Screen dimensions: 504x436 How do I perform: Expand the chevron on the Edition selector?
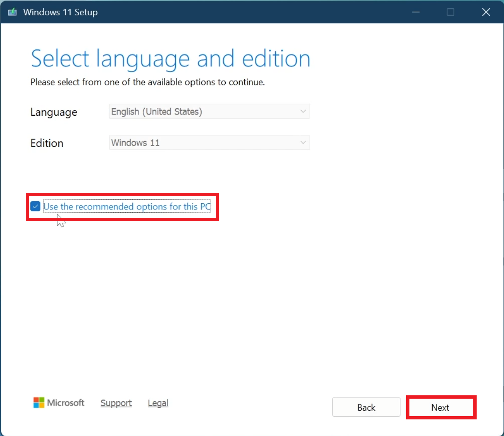point(303,142)
